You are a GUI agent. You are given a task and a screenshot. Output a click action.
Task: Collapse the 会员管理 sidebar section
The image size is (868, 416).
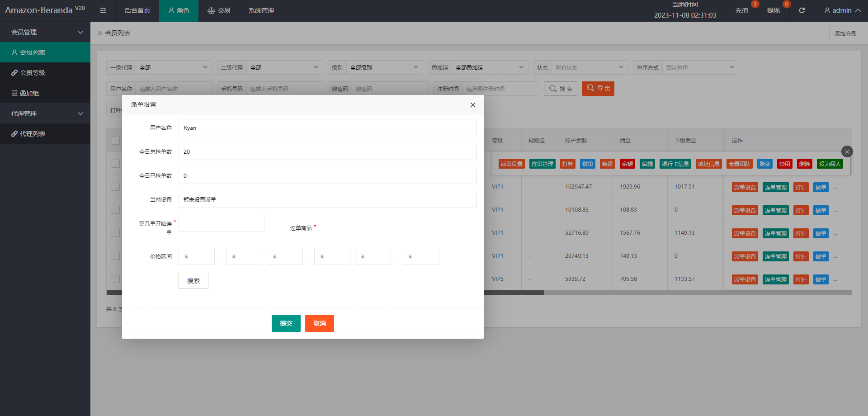(x=45, y=32)
